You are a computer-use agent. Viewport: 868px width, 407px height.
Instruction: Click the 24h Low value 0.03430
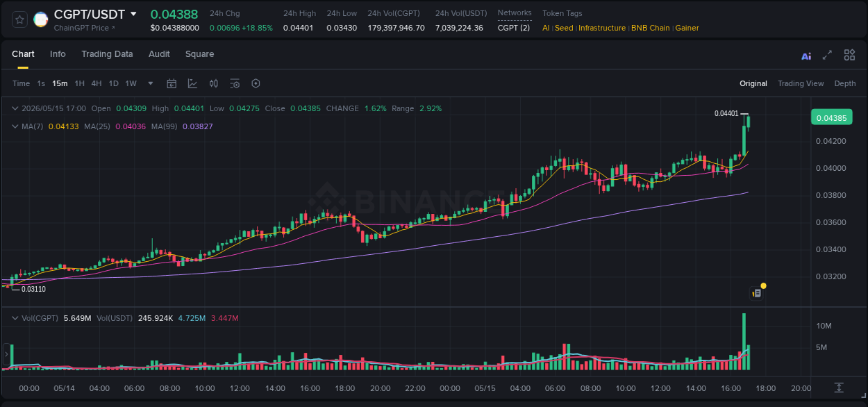pos(342,28)
